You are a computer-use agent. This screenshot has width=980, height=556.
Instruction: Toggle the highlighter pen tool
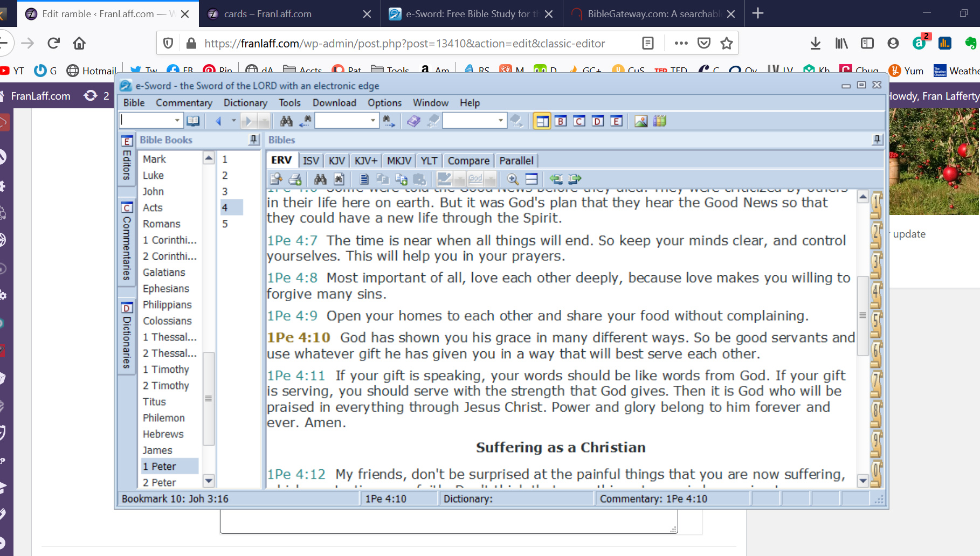tap(443, 179)
